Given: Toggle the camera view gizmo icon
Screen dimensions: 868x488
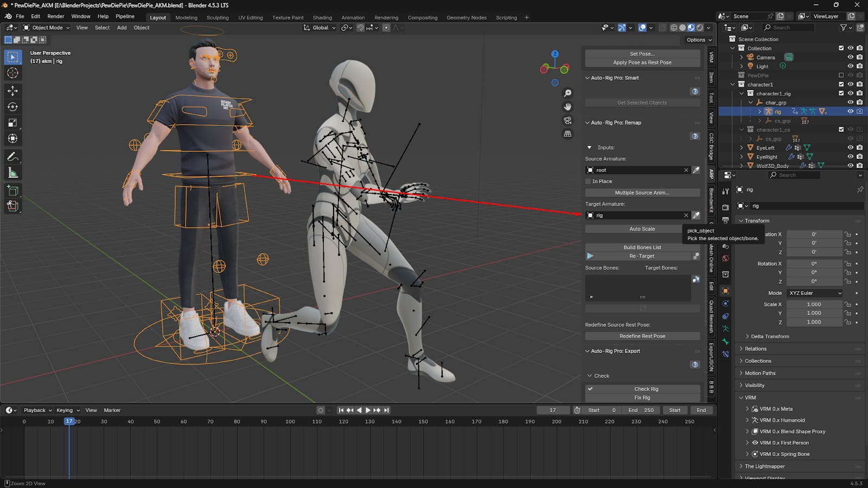Looking at the screenshot, I should 567,120.
